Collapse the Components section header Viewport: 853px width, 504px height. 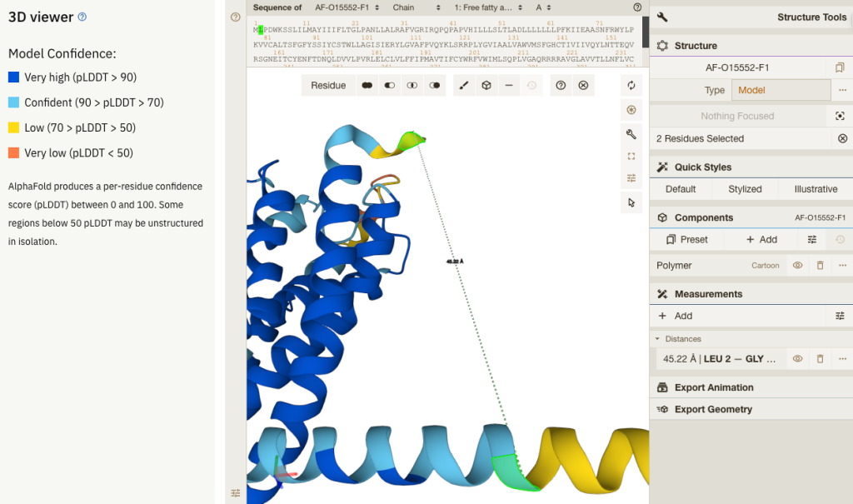click(x=751, y=217)
